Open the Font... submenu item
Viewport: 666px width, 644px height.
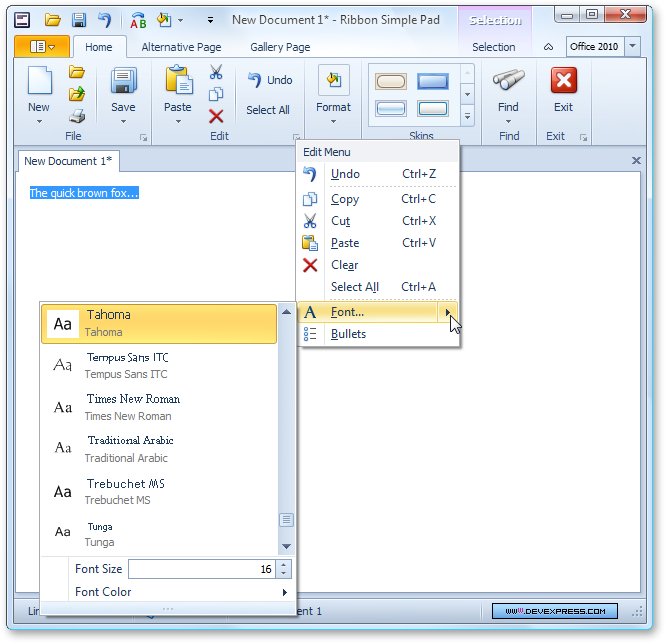(378, 312)
